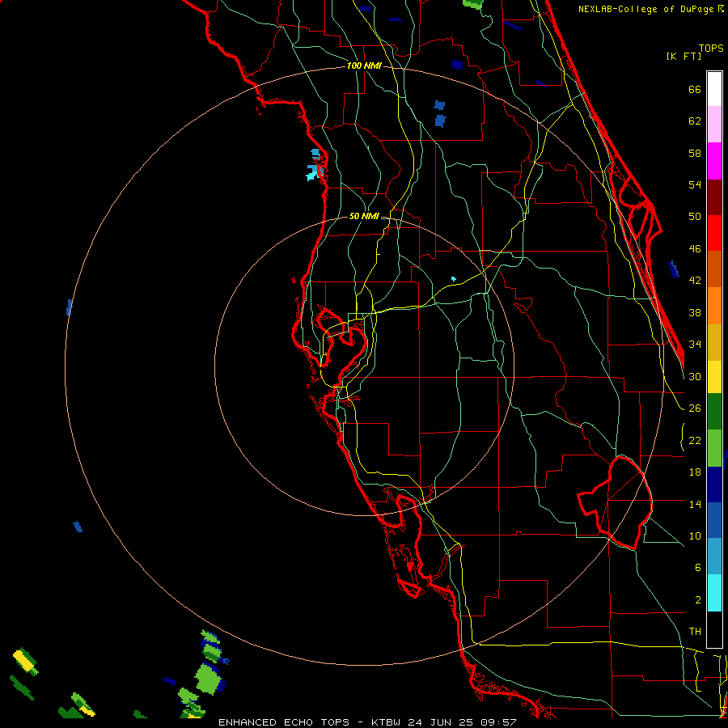Click the TH legend label
The height and width of the screenshot is (728, 728).
click(695, 631)
